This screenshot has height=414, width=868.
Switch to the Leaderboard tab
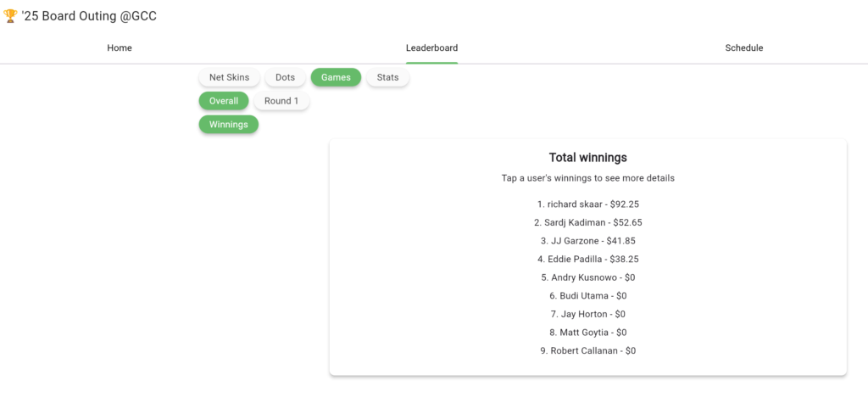point(431,48)
